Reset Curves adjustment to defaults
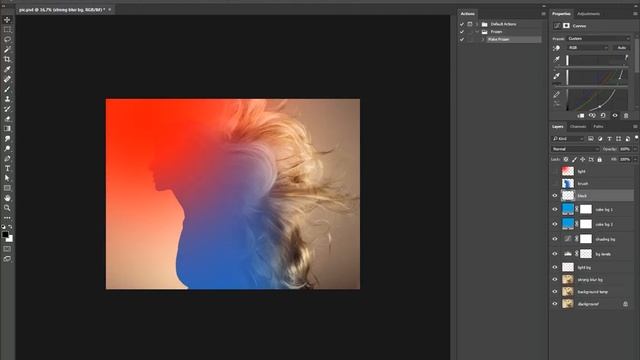640x360 pixels. [x=603, y=116]
